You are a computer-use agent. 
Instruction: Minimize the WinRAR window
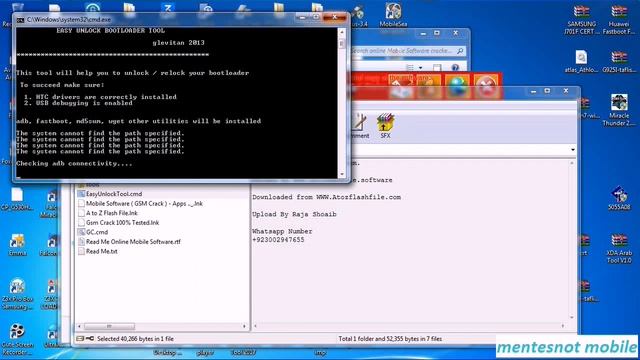tap(533, 91)
